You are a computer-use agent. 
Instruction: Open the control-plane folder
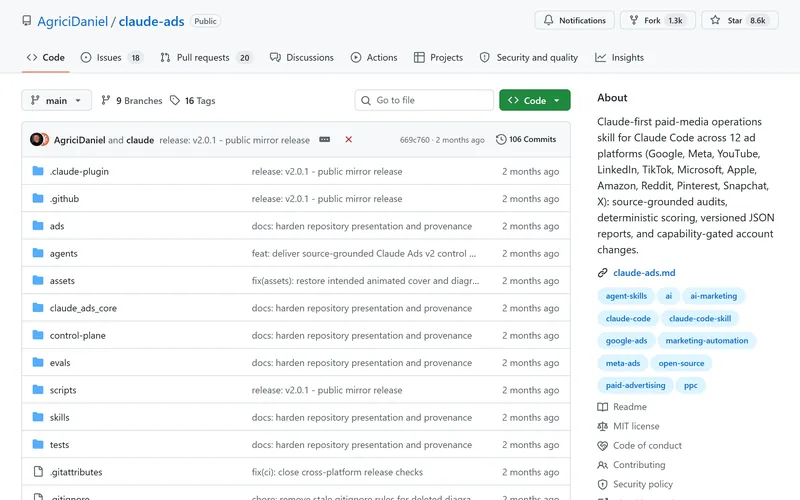pyautogui.click(x=78, y=335)
